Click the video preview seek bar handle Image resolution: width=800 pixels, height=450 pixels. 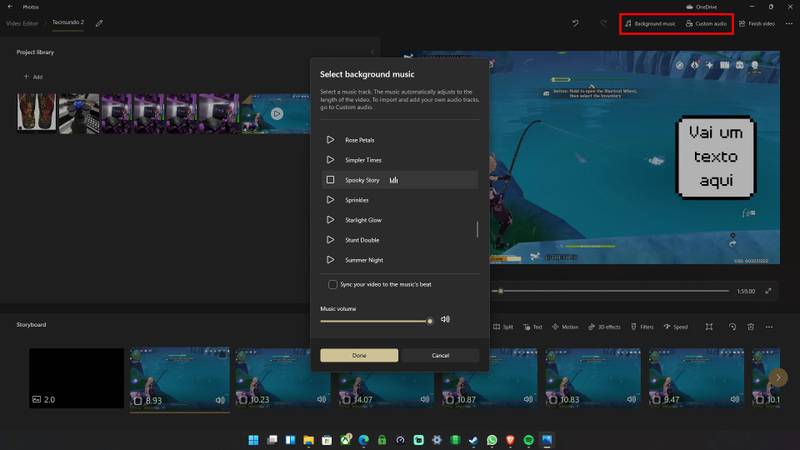pos(501,291)
